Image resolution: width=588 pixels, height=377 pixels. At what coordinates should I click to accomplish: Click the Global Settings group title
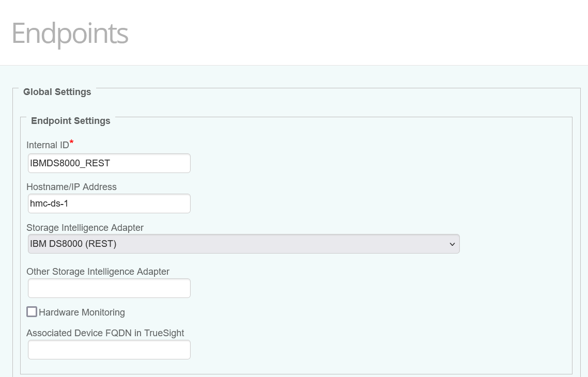coord(57,92)
